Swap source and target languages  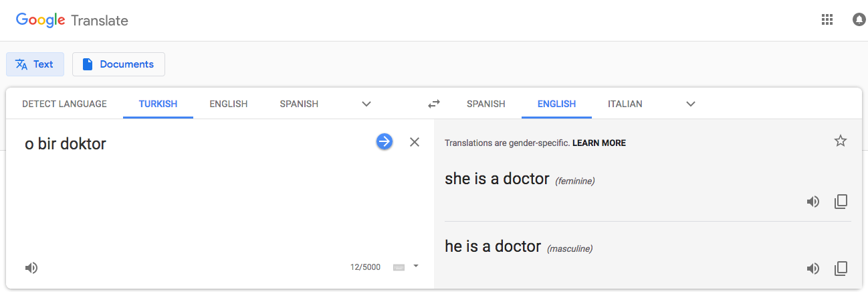pos(434,104)
